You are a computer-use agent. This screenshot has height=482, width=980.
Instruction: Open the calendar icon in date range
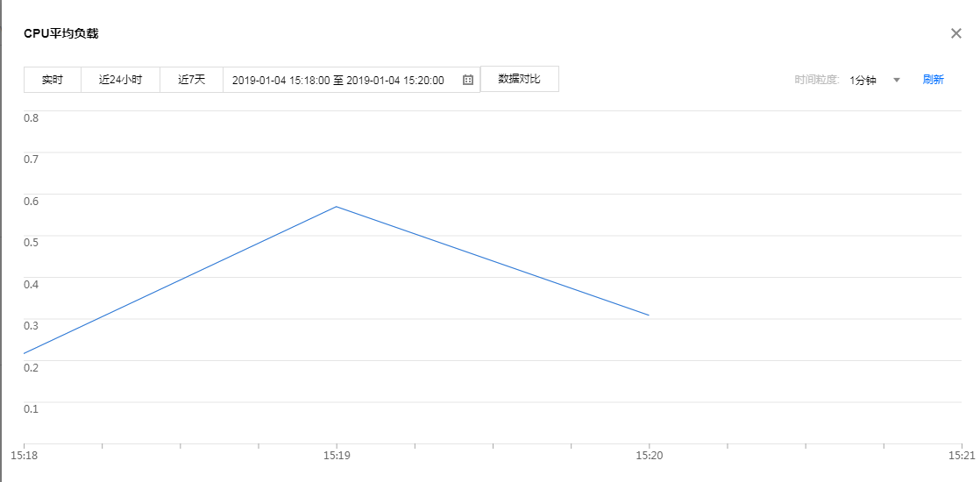pos(468,80)
